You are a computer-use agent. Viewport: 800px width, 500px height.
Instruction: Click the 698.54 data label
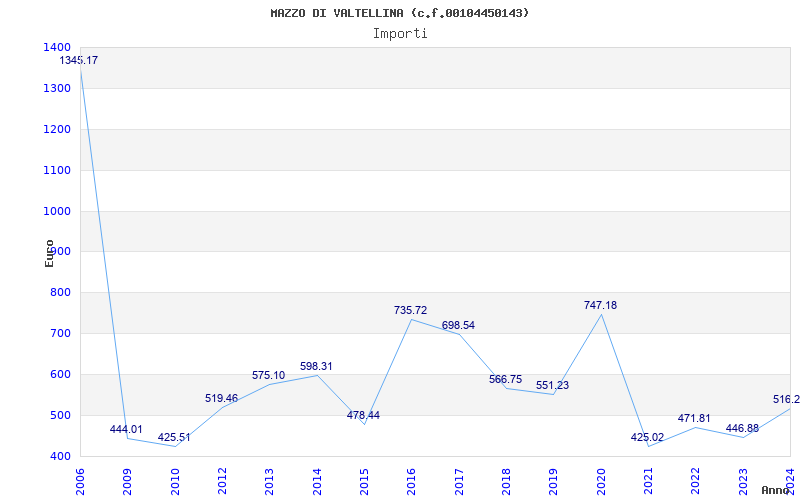(458, 326)
